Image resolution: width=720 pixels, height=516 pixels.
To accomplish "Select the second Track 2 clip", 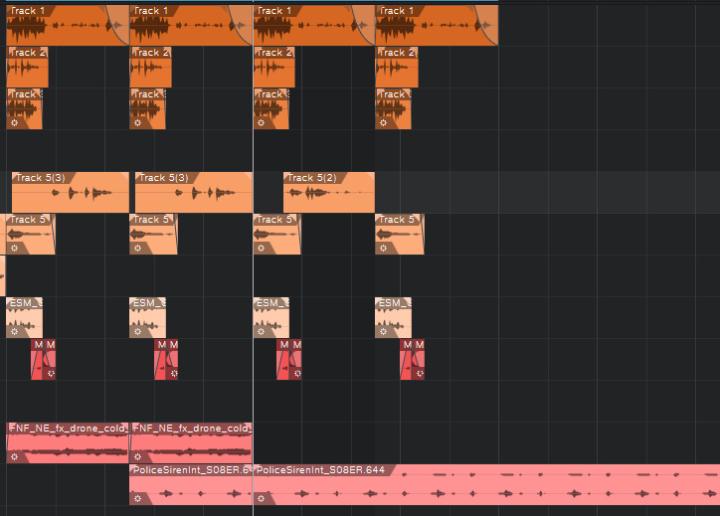I will 151,67.
